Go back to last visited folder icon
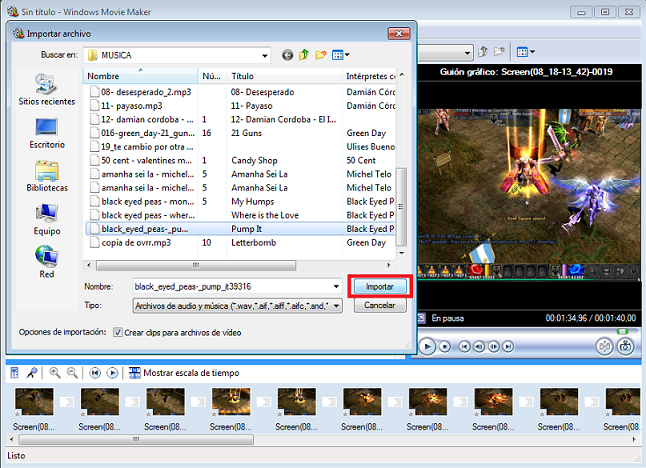Screen dimensions: 646x468 click(288, 55)
